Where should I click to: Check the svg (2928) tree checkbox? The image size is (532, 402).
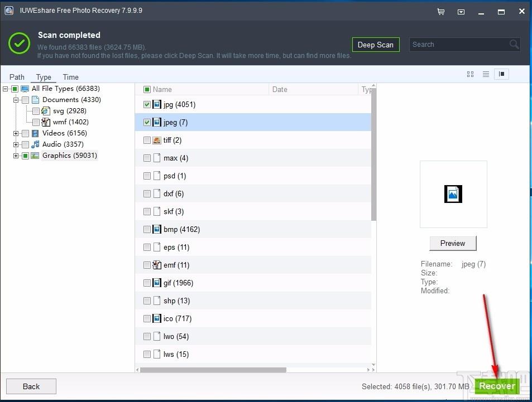click(x=36, y=111)
